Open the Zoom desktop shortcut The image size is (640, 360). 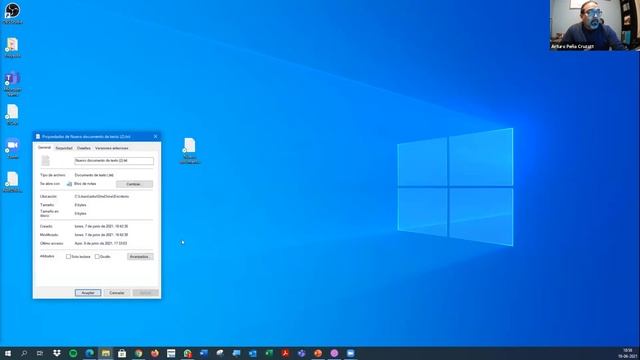(x=12, y=148)
